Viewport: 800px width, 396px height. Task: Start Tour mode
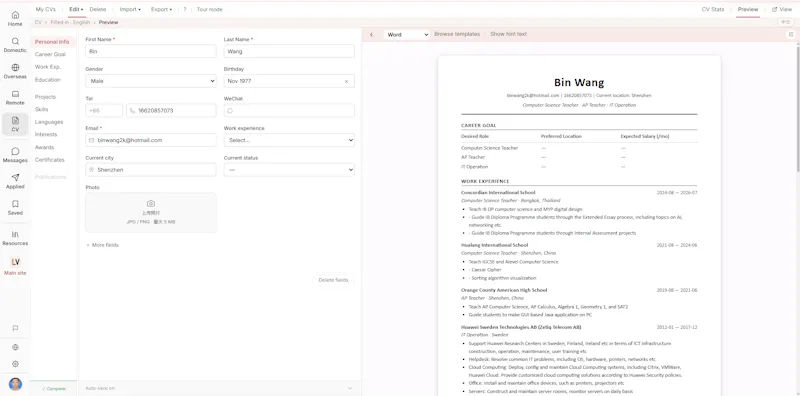[x=210, y=9]
